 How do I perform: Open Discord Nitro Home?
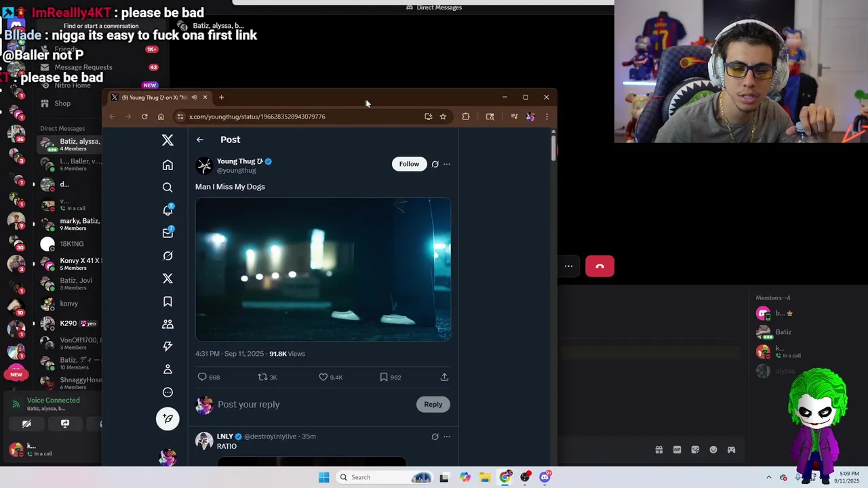coord(73,85)
